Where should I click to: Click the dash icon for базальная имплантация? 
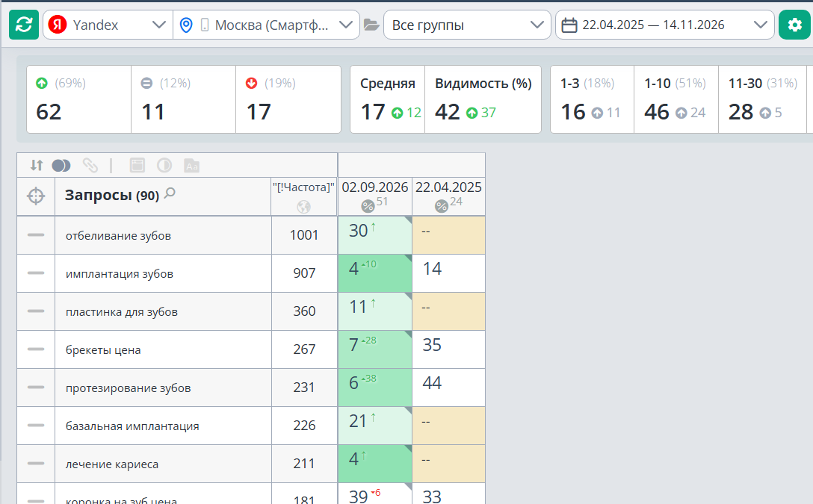[x=36, y=426]
